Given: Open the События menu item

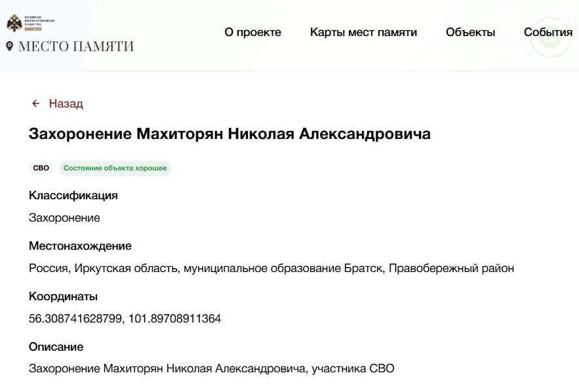Looking at the screenshot, I should [x=548, y=32].
